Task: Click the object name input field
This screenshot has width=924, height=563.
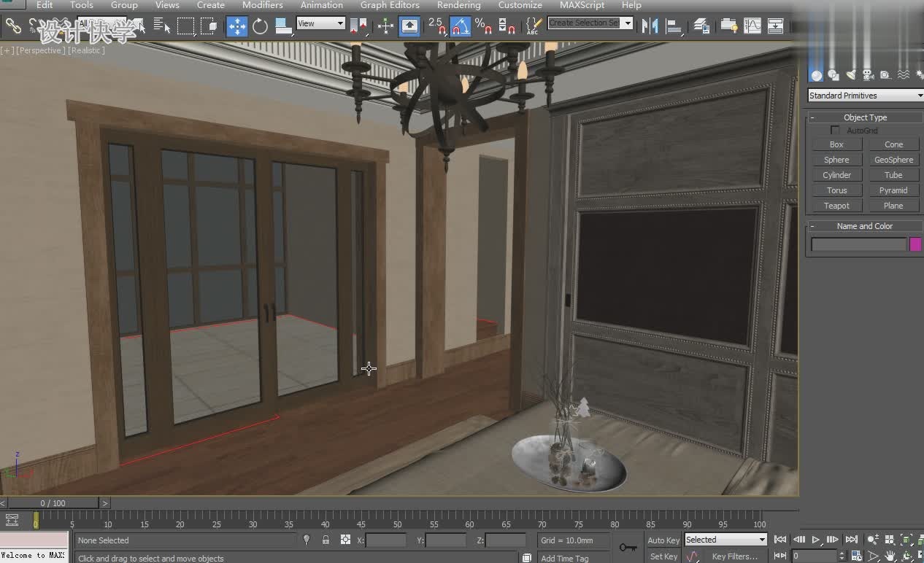Action: pyautogui.click(x=859, y=245)
